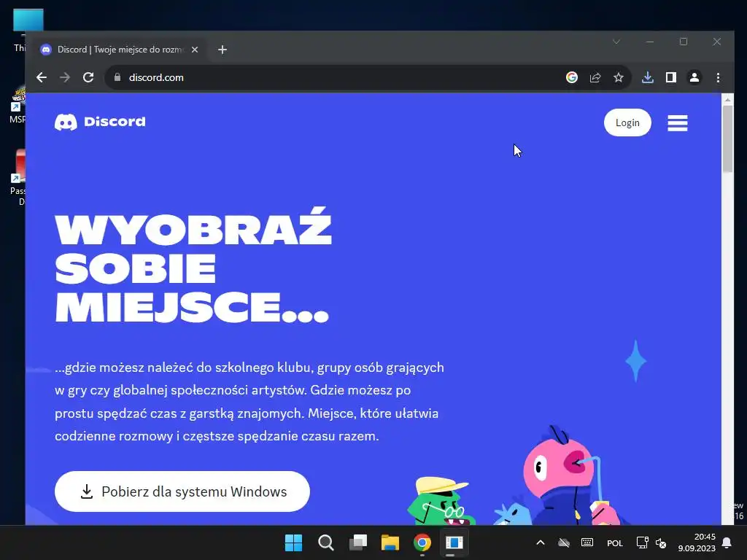Image resolution: width=747 pixels, height=560 pixels.
Task: Go back to the previous page
Action: [42, 77]
